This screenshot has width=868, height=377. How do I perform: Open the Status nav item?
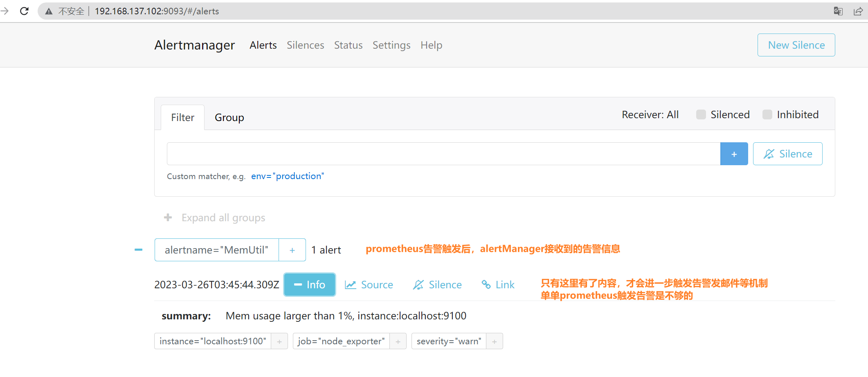coord(348,45)
